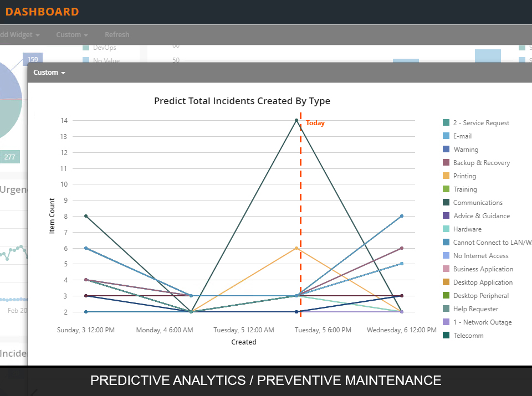The image size is (532, 396).
Task: Select the Telecomm legend label
Action: 468,336
